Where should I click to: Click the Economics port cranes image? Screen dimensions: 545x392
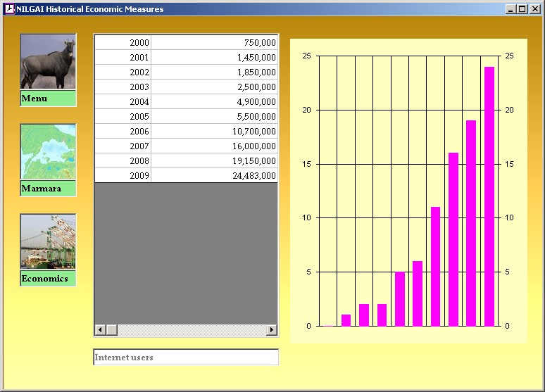click(48, 241)
